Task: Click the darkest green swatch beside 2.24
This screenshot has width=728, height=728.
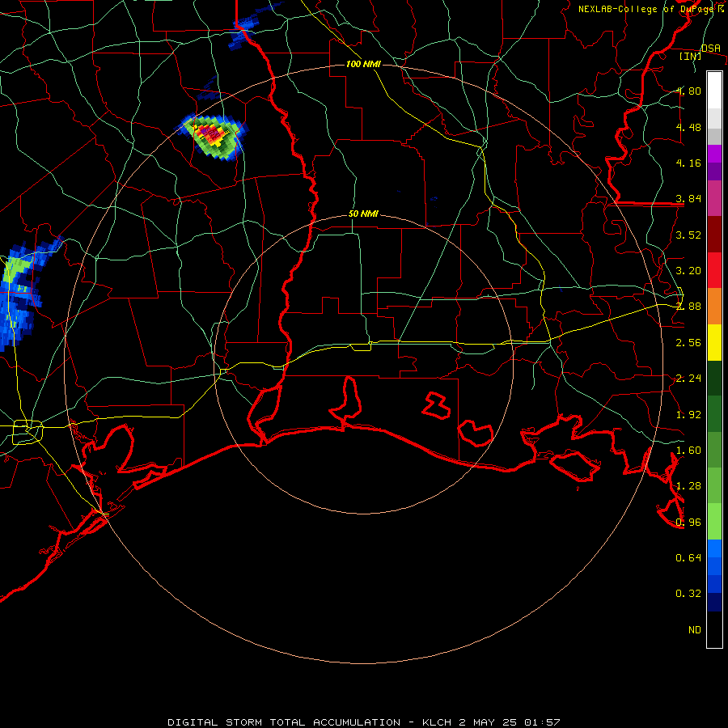Action: pos(714,379)
